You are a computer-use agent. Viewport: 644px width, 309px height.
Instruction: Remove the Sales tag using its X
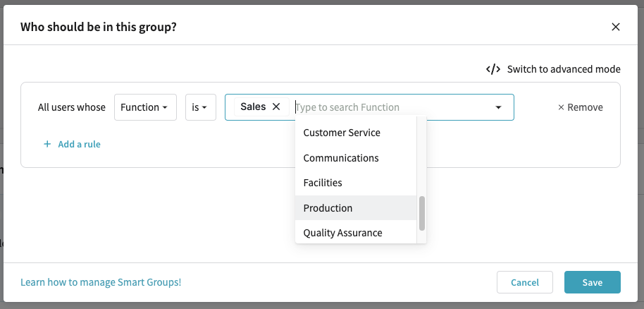pos(276,107)
